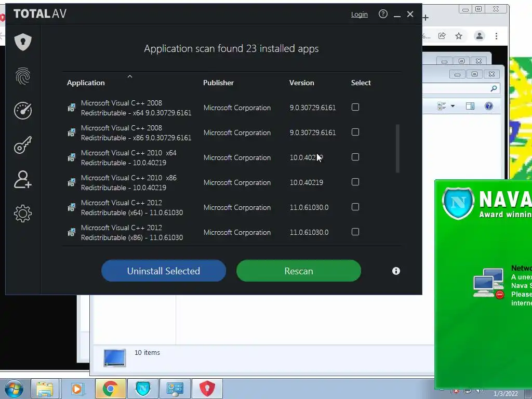This screenshot has width=532, height=399.
Task: Click the Visual C++ 2008 x86 app icon
Action: (72, 132)
